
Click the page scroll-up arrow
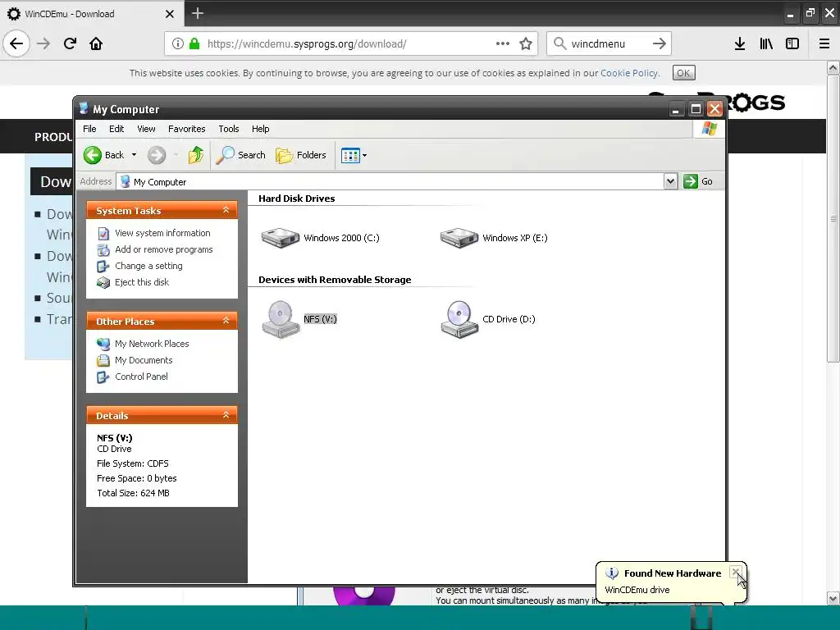(x=833, y=67)
